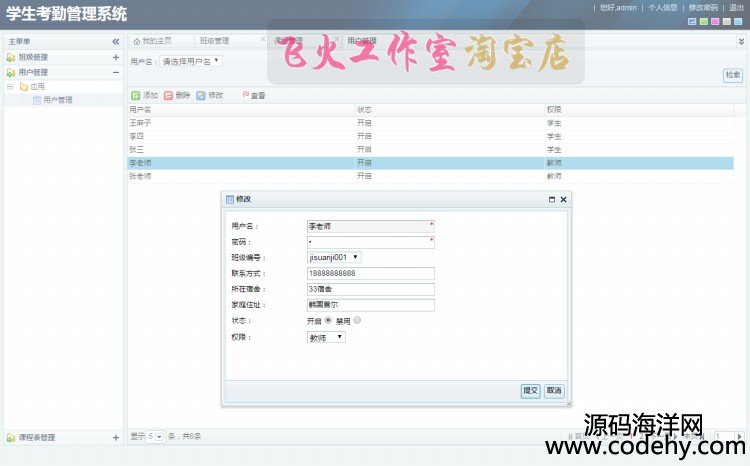Click the 检索 search button

coord(733,75)
